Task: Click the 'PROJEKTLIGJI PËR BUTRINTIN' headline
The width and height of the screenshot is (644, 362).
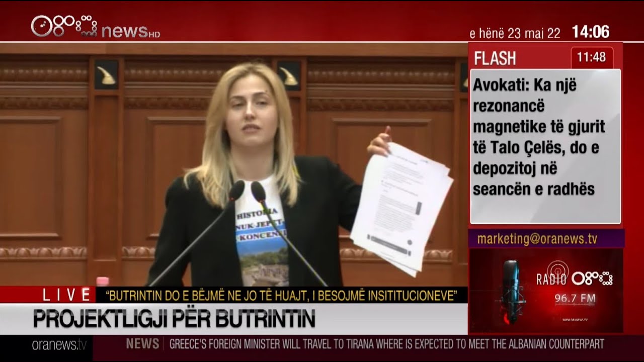Action: coord(174,319)
